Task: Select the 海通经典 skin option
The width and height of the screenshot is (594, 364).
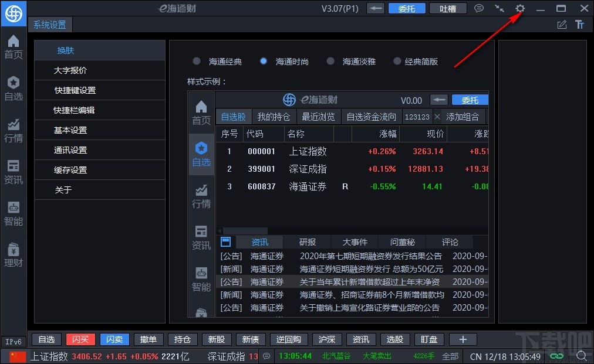Action: (x=197, y=61)
